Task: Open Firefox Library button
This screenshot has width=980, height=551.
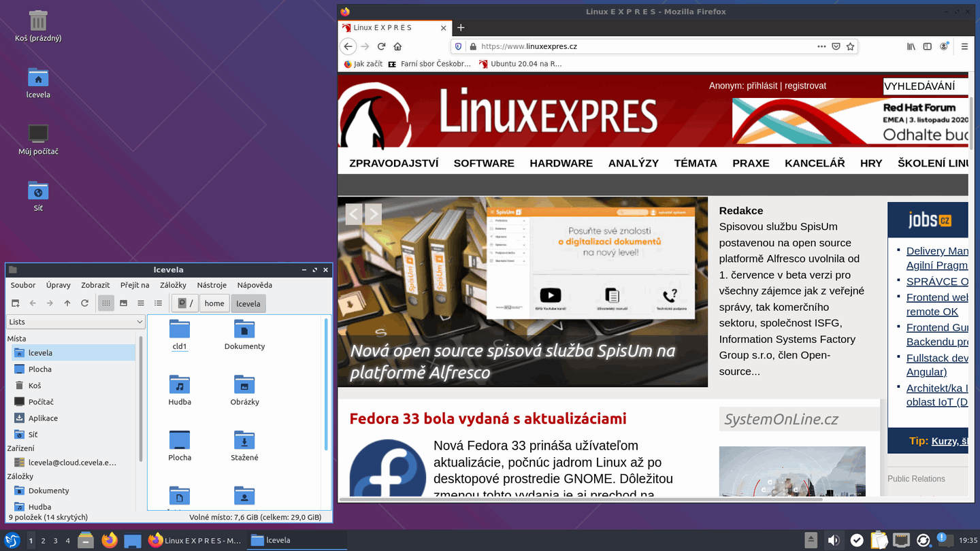Action: click(x=911, y=46)
